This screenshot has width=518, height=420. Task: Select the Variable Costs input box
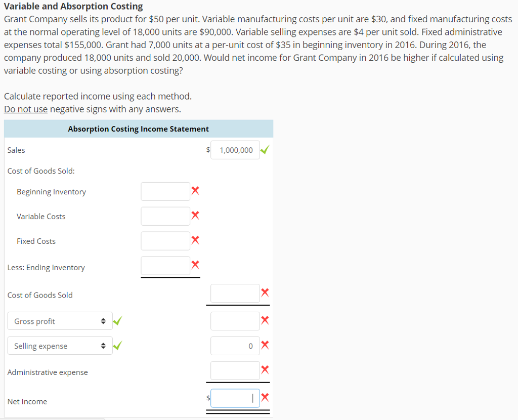coord(165,216)
